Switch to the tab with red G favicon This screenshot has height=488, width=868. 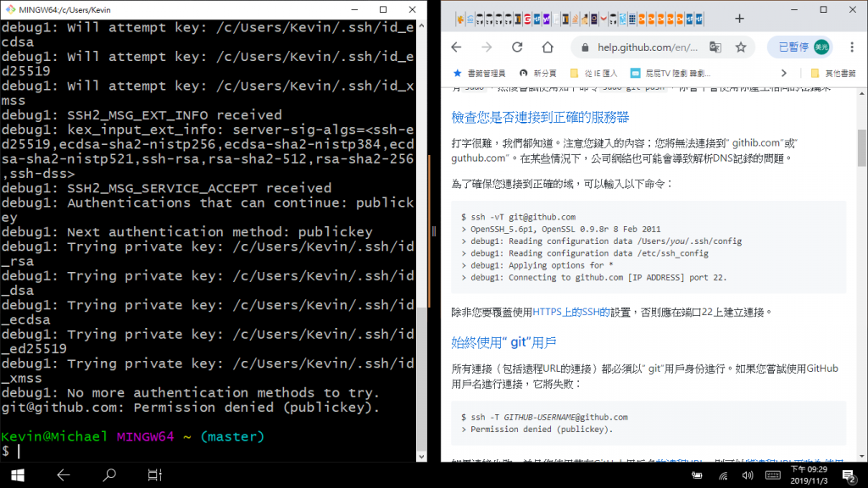(527, 20)
